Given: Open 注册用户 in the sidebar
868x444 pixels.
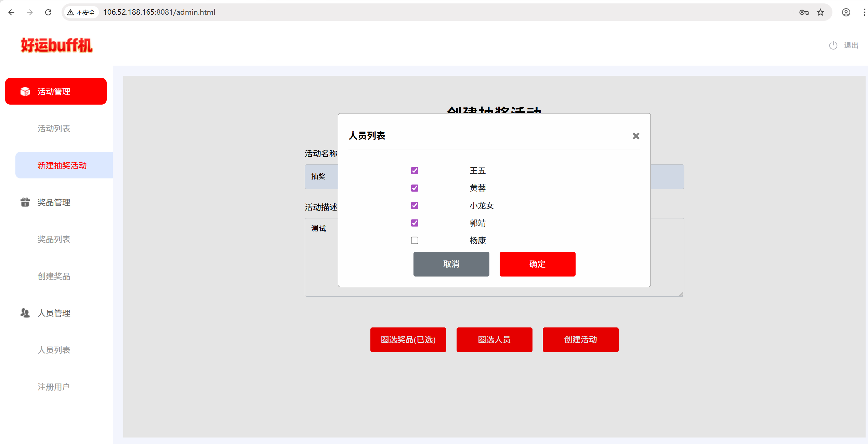Looking at the screenshot, I should (54, 387).
